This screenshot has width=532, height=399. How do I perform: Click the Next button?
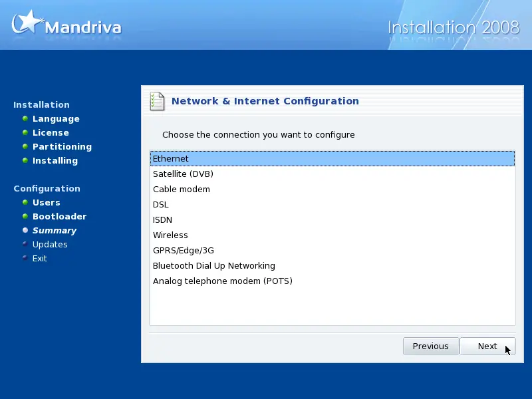click(487, 346)
